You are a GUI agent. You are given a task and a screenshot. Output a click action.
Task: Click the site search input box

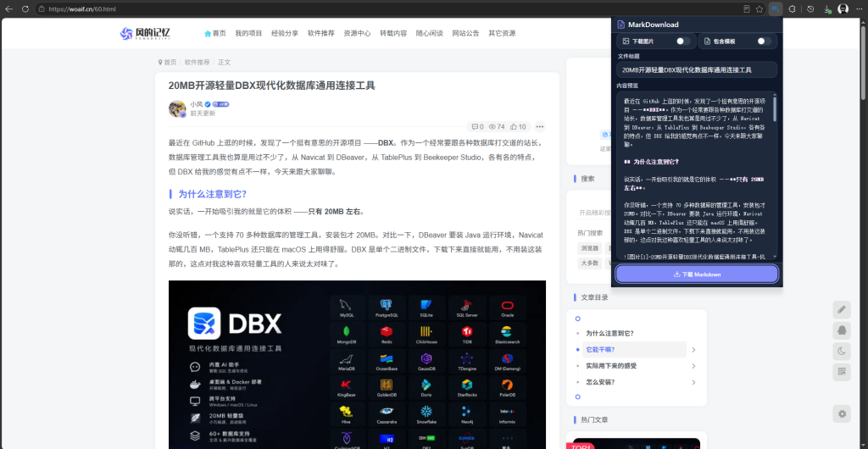coord(593,213)
